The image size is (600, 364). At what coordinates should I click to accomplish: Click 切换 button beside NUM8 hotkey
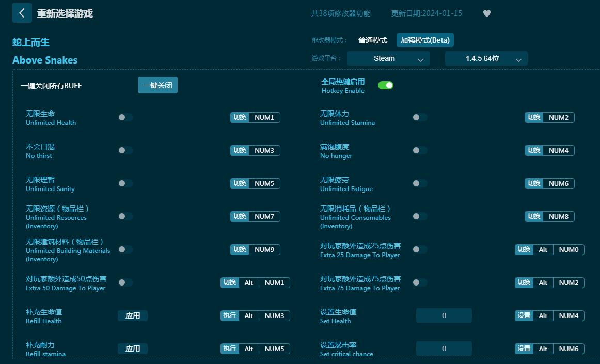tap(534, 216)
